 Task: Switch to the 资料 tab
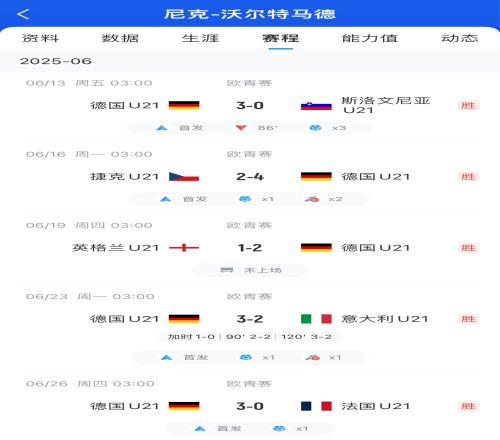40,38
